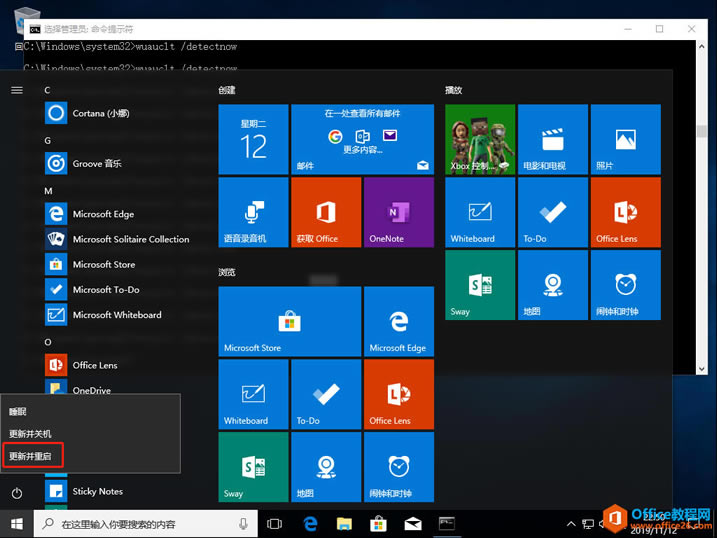This screenshot has width=717, height=538.
Task: Open Microsoft To-Do in the app list
Action: (x=92, y=289)
